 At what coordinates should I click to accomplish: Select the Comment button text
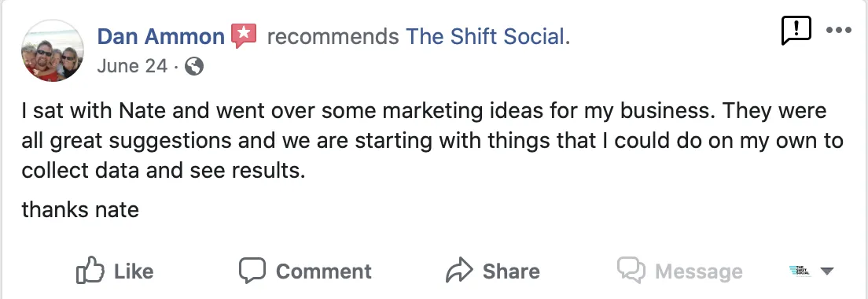tap(323, 271)
